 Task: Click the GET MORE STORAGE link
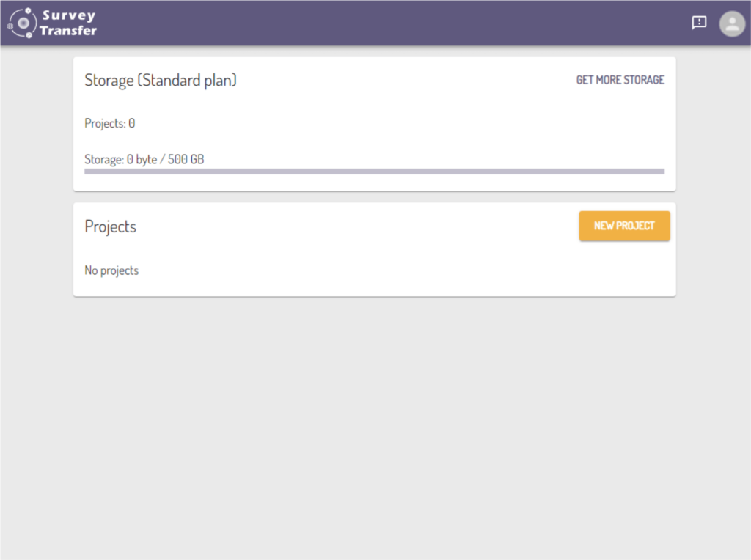coord(620,80)
